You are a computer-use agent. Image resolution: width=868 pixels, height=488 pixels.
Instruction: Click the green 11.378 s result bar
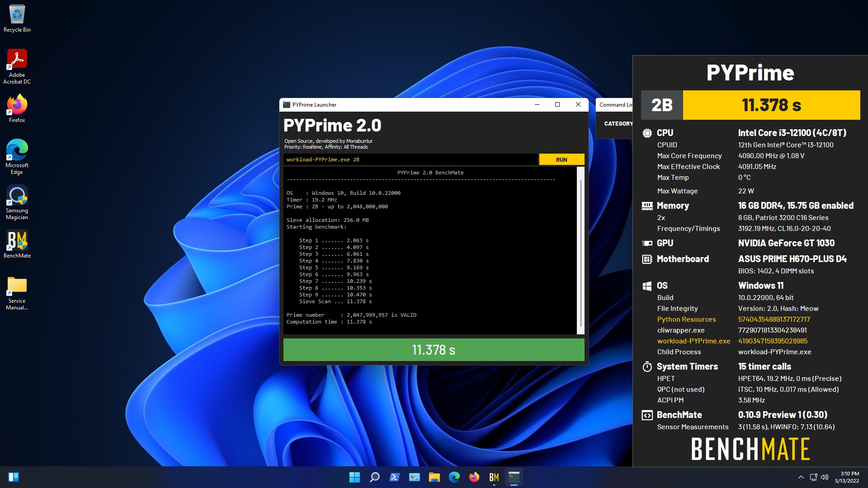point(434,350)
